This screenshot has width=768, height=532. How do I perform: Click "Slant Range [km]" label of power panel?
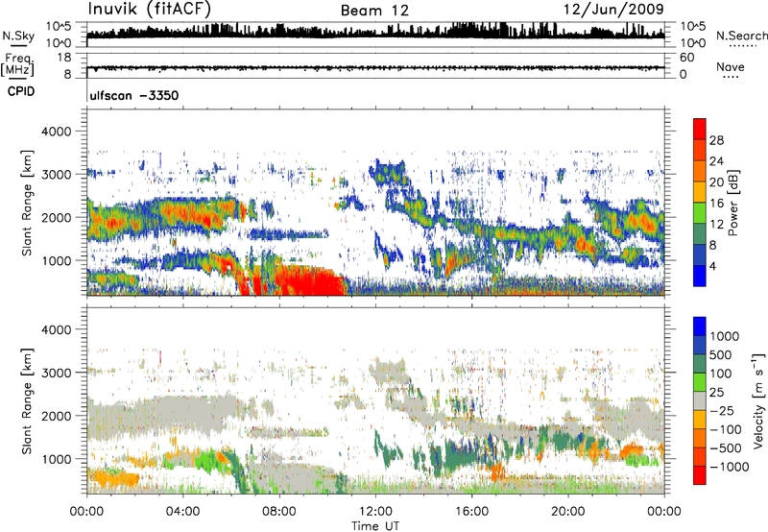point(27,203)
